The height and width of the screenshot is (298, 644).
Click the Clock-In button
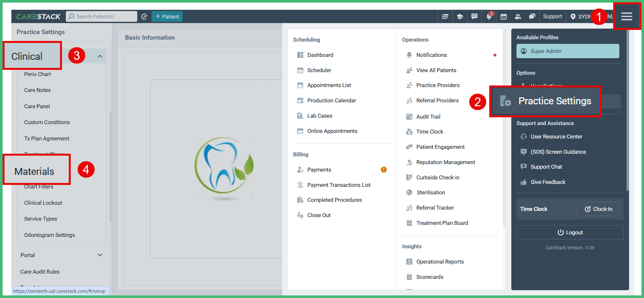(x=598, y=209)
